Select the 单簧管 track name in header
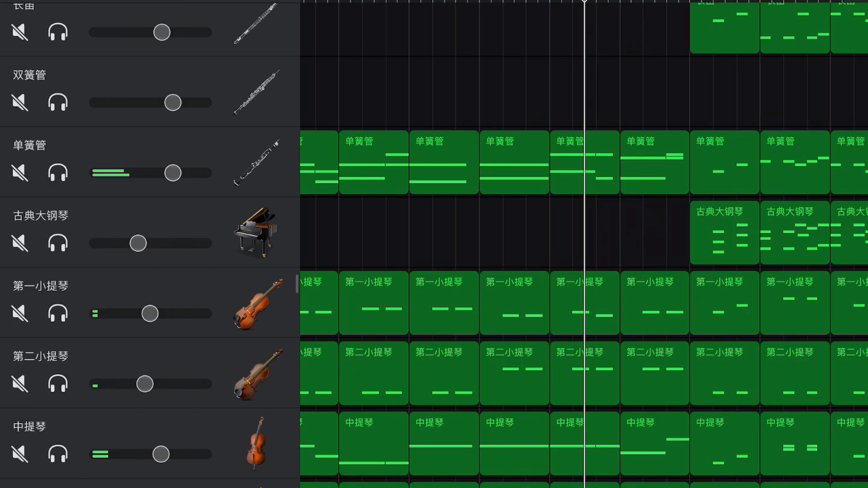Screen dimensions: 868x488 tap(30, 145)
